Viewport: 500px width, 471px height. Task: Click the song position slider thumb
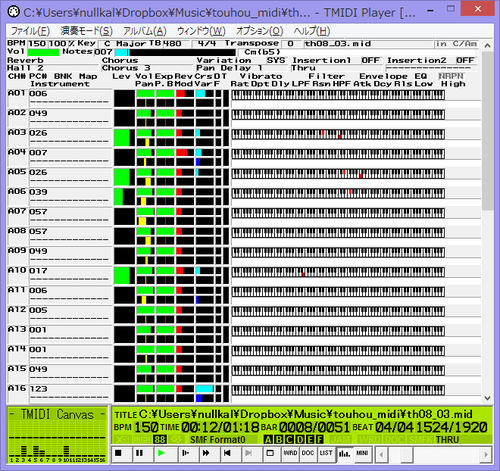click(406, 455)
